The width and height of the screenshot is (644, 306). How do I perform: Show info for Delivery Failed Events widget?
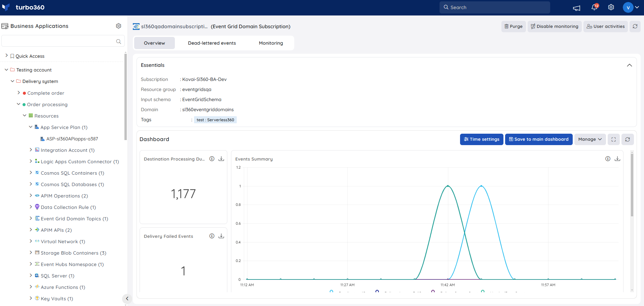pos(212,236)
